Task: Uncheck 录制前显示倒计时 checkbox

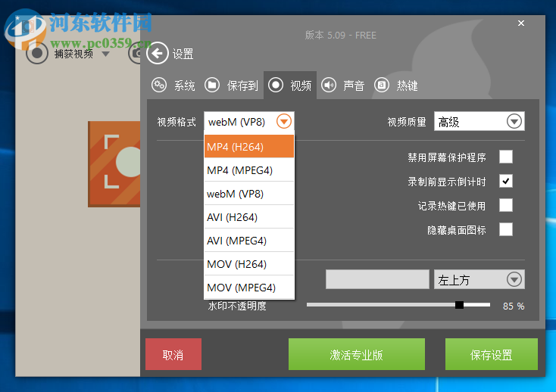Action: tap(506, 181)
